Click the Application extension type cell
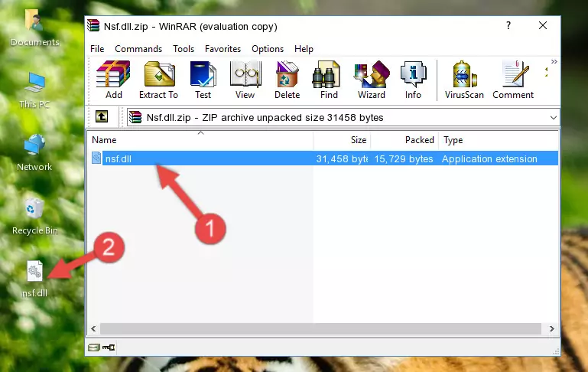The height and width of the screenshot is (372, 588). tap(489, 158)
